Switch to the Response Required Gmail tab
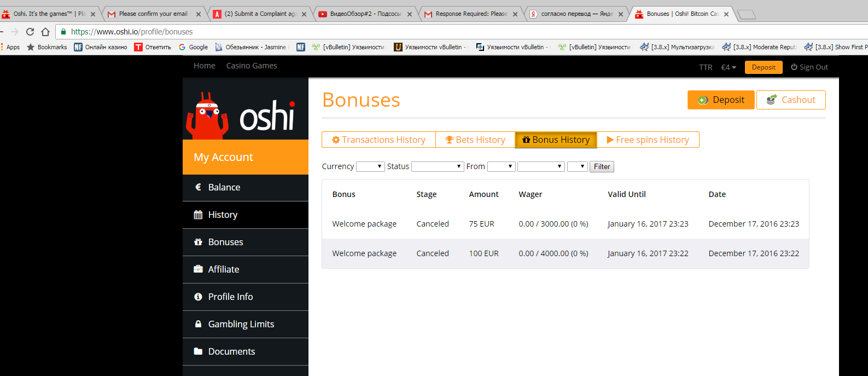 point(470,14)
